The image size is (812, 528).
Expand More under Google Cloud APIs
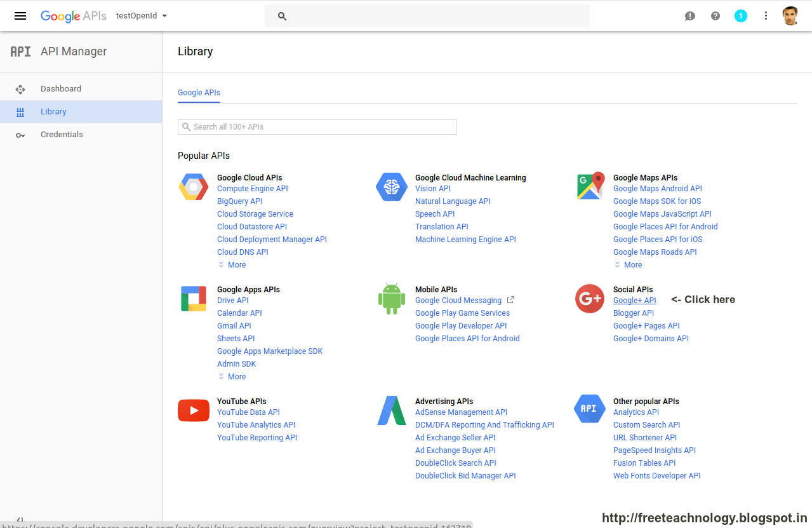232,265
